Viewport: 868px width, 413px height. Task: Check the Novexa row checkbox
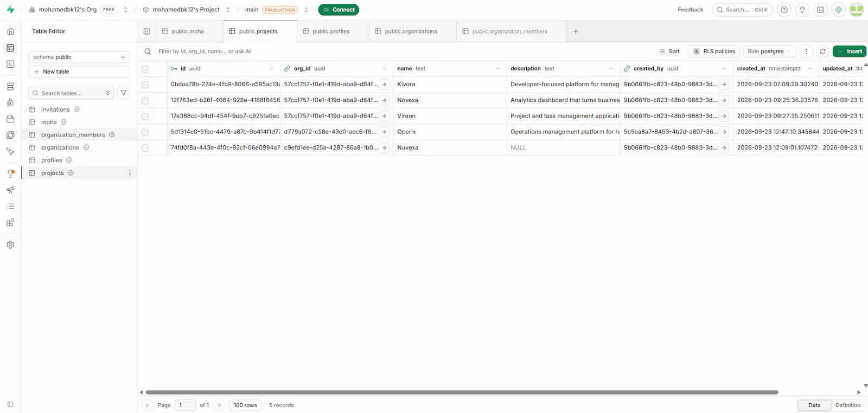145,100
